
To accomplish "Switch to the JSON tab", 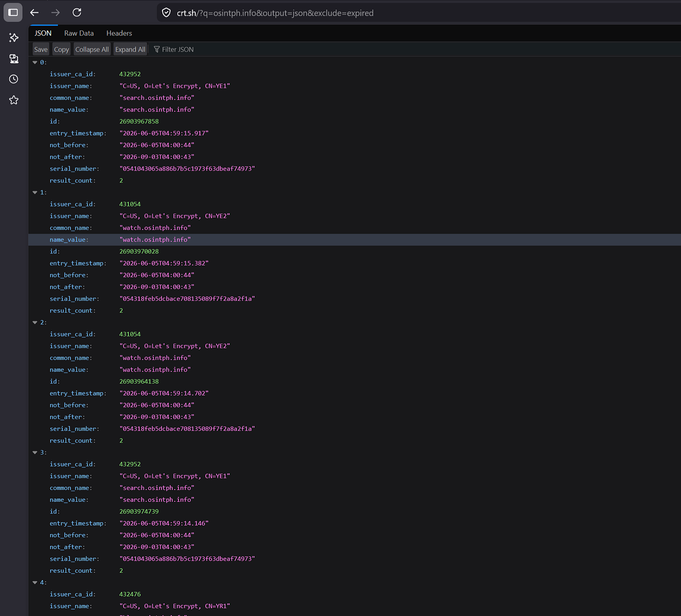I will click(43, 33).
